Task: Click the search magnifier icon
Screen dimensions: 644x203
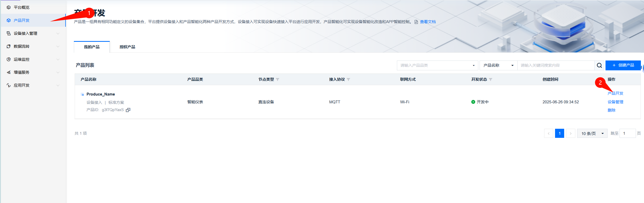Action: tap(599, 65)
